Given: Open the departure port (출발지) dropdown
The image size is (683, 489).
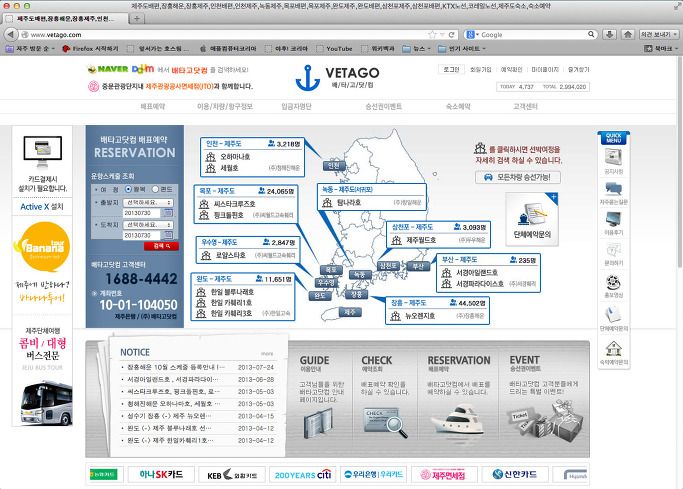Looking at the screenshot, I should (149, 202).
